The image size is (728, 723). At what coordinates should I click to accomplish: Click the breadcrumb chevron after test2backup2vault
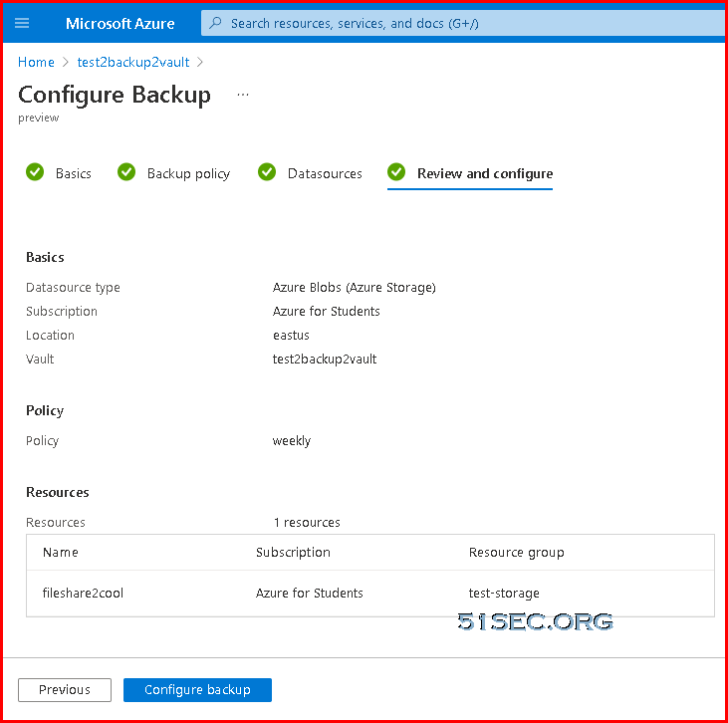(x=200, y=62)
